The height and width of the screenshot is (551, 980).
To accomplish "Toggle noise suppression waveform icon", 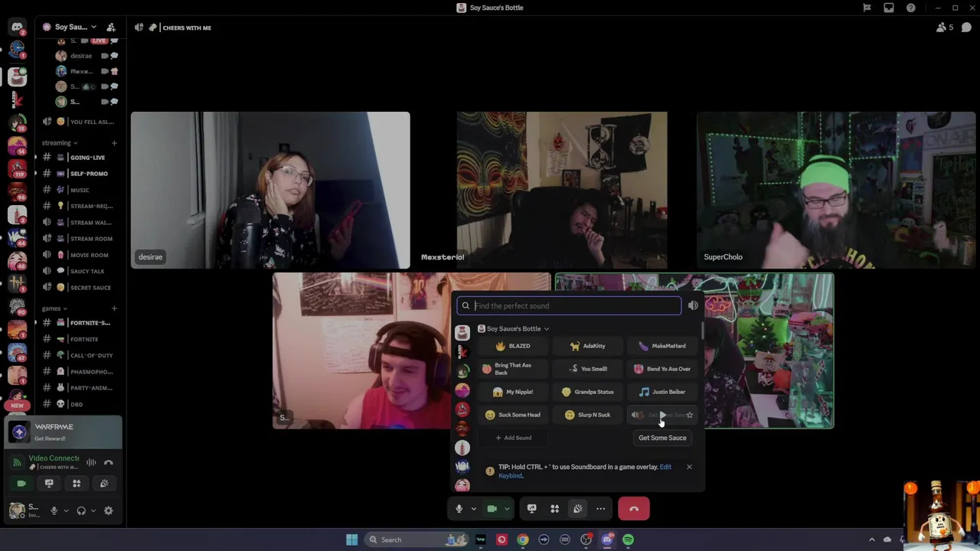I will pyautogui.click(x=91, y=462).
